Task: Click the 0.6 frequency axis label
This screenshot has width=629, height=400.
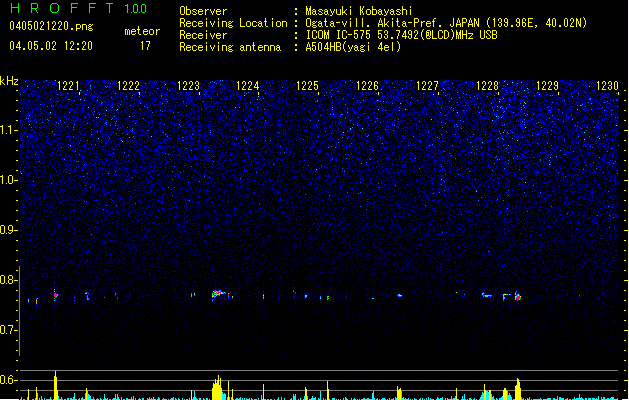Action: (x=8, y=380)
